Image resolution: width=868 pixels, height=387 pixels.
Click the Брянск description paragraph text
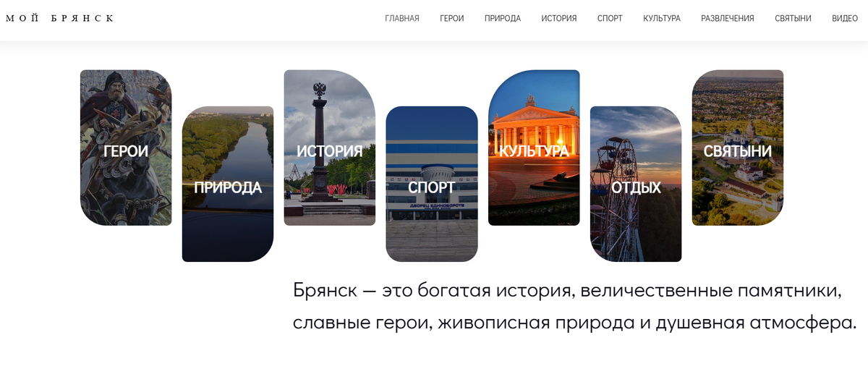point(574,307)
